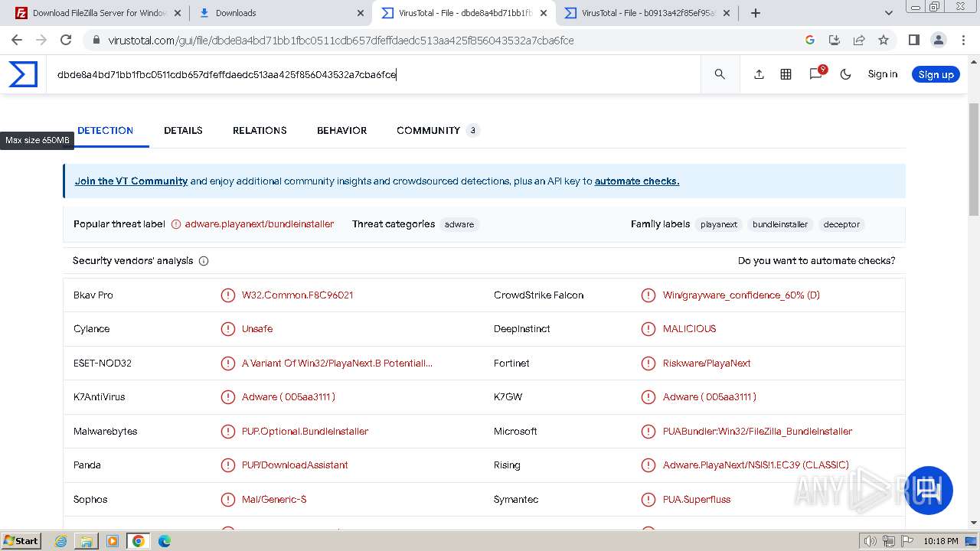Click the Fortinet alert icon
Screen dimensions: 980x551
point(648,364)
